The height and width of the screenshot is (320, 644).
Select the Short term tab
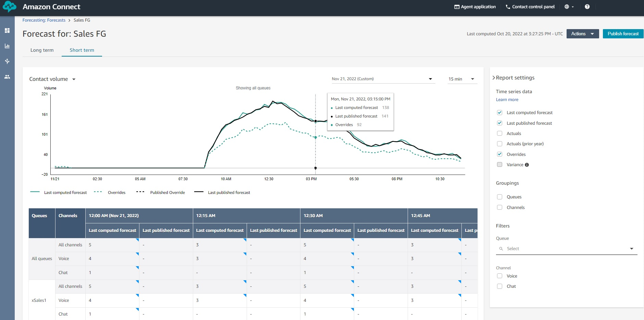tap(82, 50)
